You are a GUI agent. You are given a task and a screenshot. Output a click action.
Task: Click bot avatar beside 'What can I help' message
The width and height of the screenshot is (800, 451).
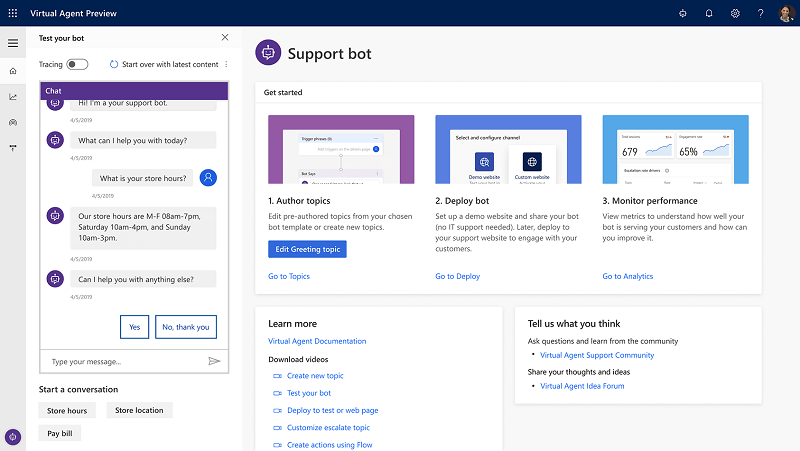(55, 140)
